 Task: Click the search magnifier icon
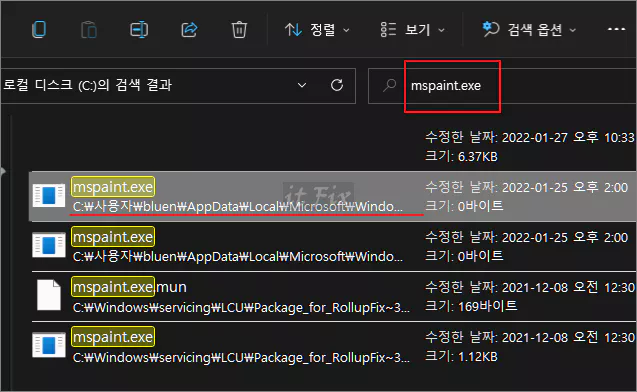coord(389,85)
